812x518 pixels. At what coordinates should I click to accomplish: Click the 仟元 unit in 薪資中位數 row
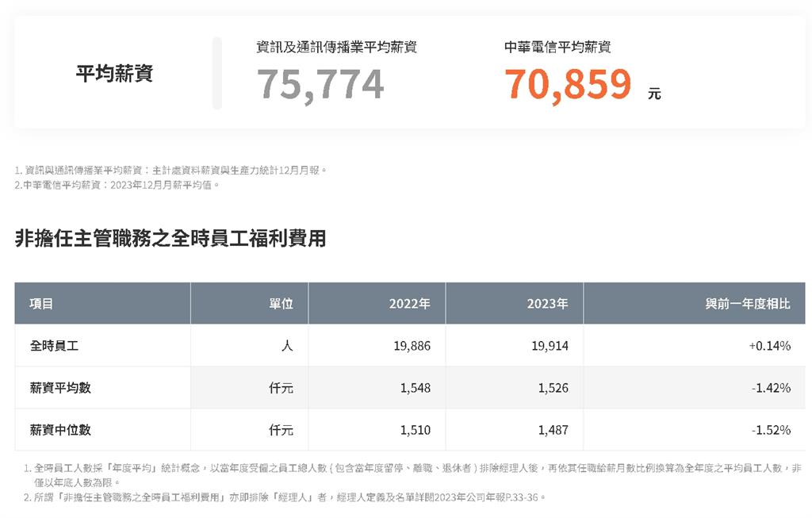(x=282, y=429)
